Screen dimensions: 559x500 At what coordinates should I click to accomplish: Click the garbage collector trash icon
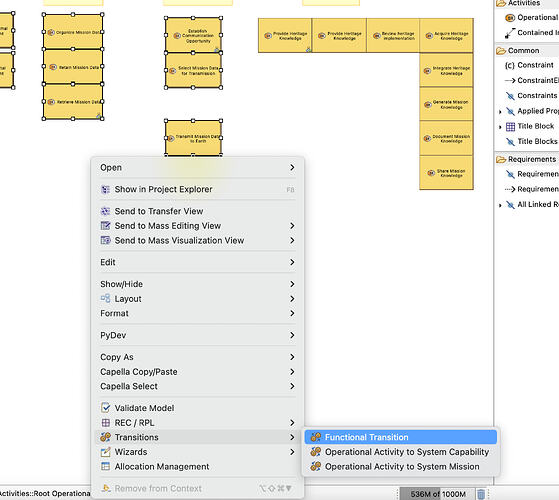[x=481, y=494]
